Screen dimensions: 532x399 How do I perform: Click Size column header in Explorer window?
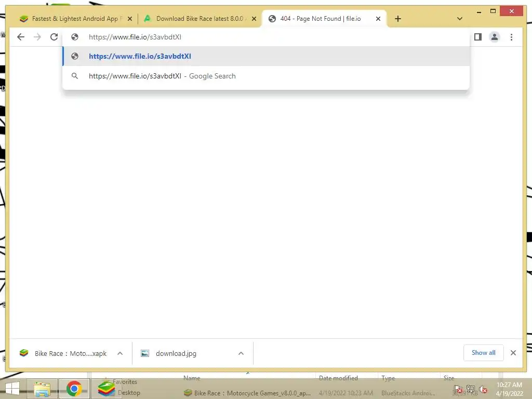click(x=448, y=378)
